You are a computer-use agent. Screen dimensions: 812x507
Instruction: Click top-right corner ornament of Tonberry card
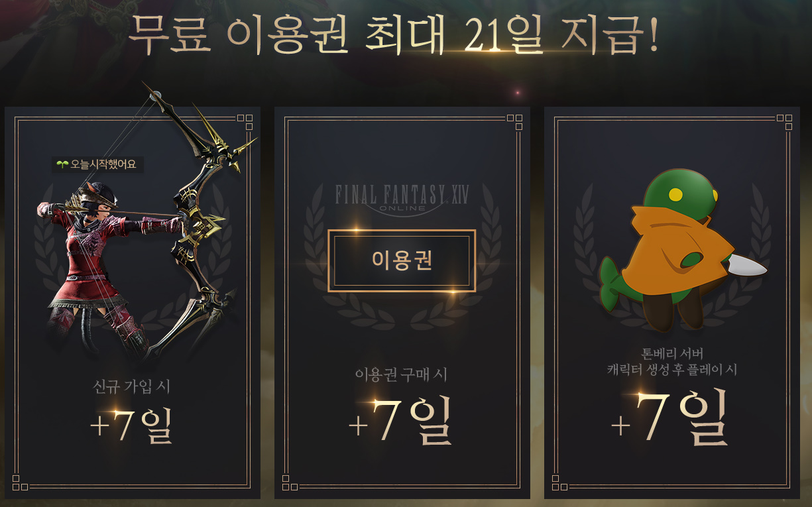pos(784,122)
